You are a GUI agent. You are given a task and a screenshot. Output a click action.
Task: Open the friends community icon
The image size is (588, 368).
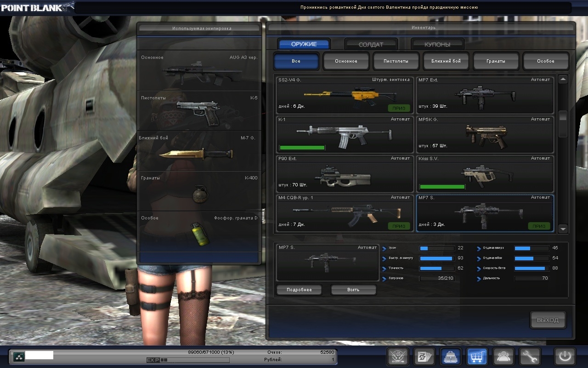(x=503, y=356)
